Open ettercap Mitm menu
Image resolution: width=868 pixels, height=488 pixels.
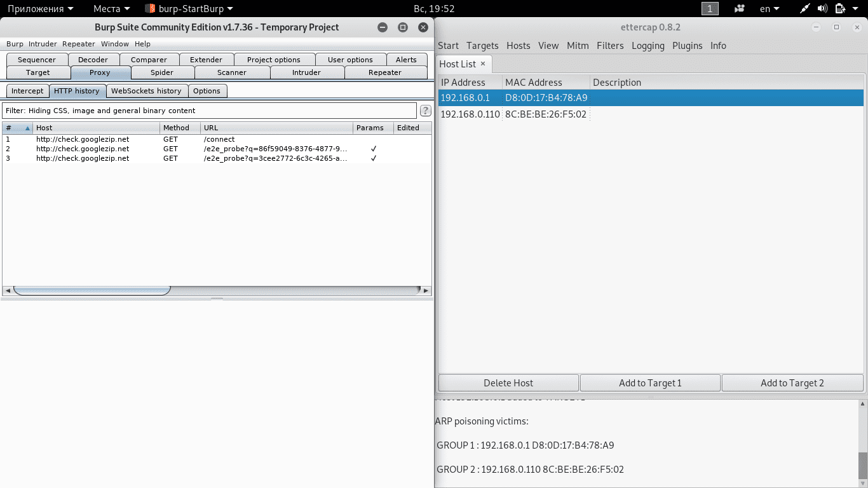578,46
